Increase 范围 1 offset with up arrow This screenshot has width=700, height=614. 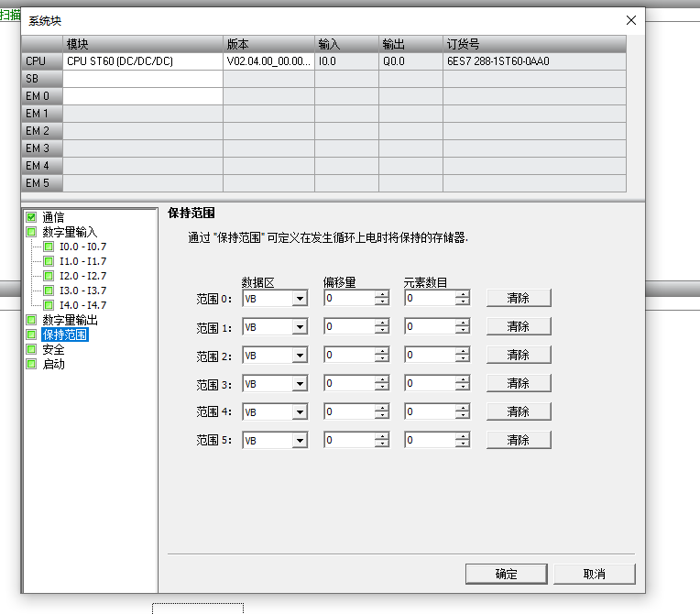coord(382,323)
